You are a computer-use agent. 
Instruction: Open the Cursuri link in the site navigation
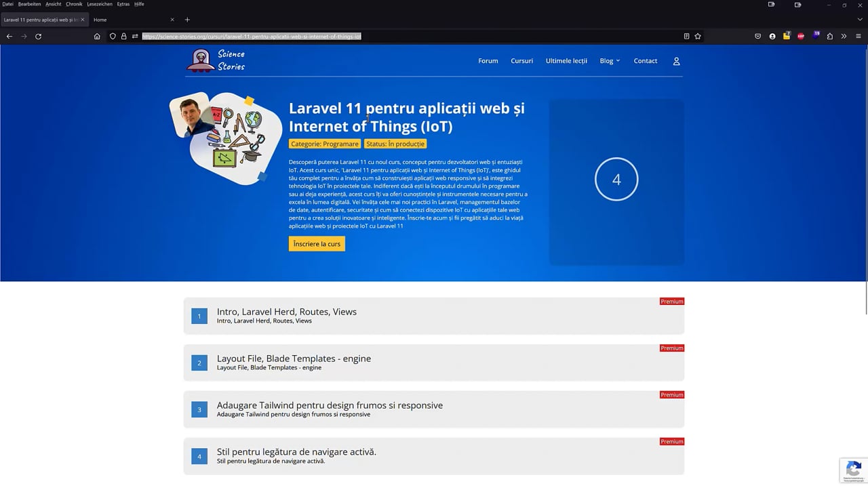coord(521,61)
